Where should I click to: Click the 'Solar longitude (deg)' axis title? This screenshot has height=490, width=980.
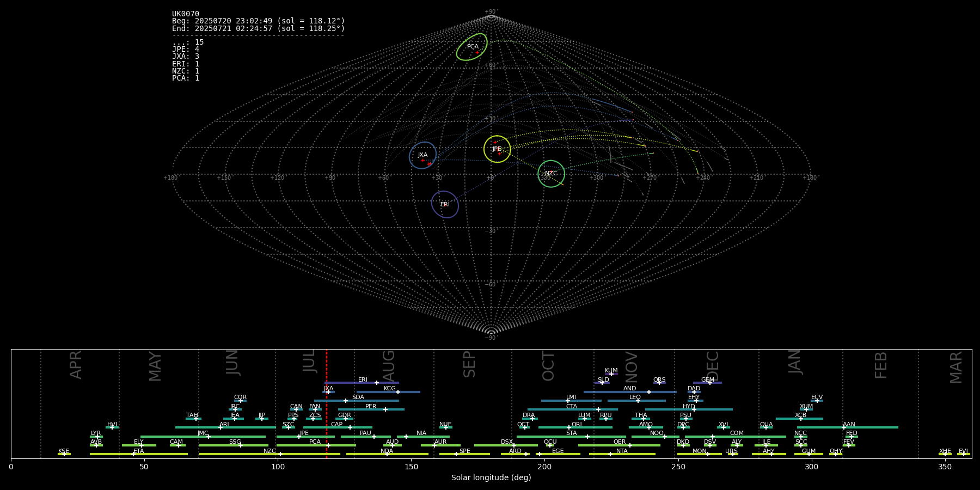point(491,477)
